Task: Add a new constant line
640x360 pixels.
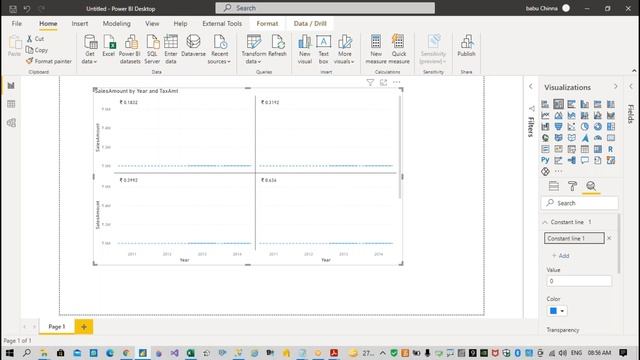Action: click(x=561, y=256)
